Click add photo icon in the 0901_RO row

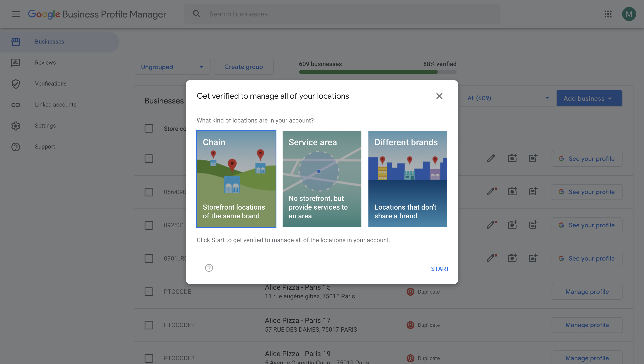click(x=512, y=258)
